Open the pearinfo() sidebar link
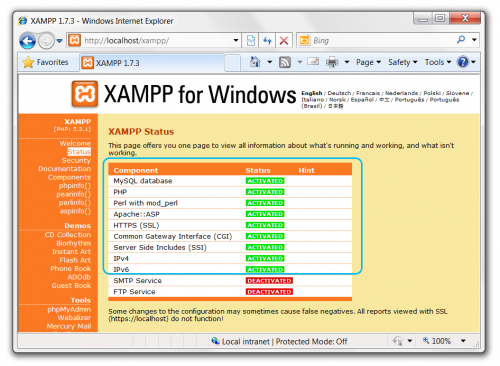 point(73,194)
